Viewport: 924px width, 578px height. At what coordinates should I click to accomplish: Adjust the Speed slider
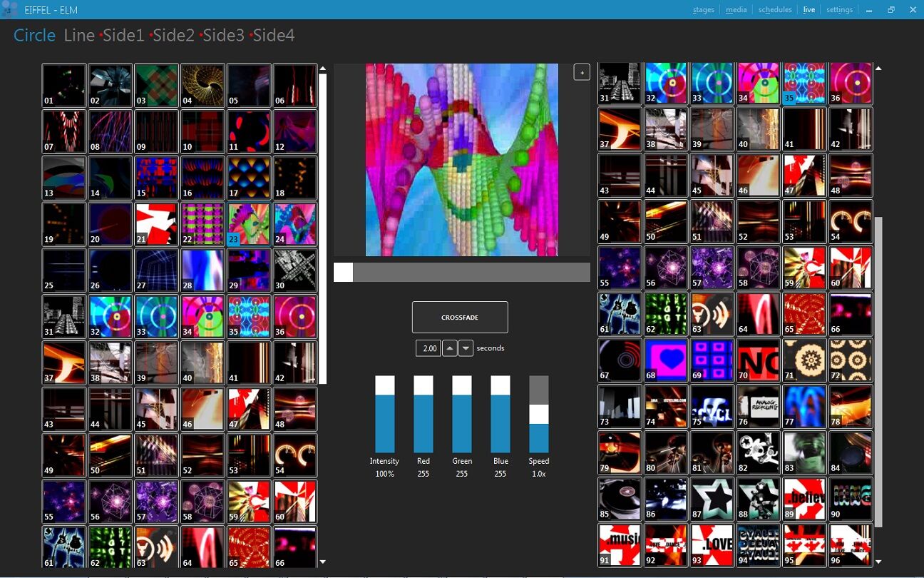[x=539, y=414]
